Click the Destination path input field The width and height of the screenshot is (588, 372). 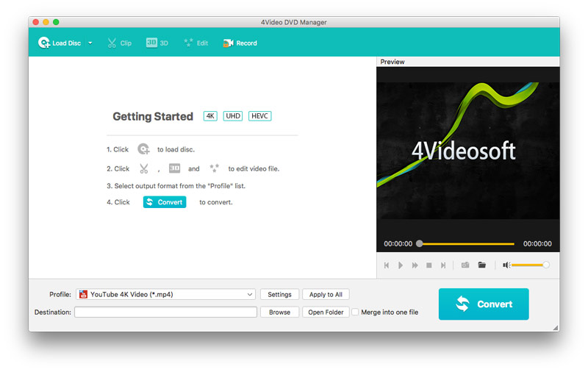coord(165,312)
